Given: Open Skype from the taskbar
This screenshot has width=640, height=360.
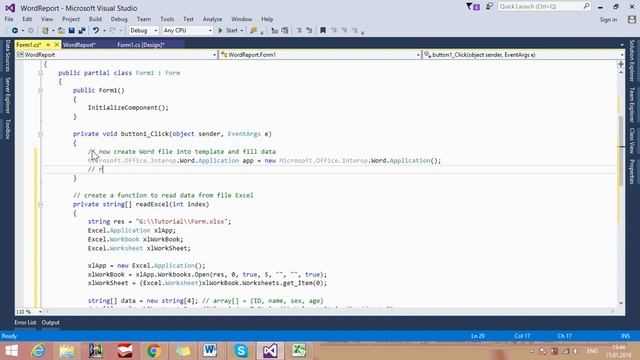Looking at the screenshot, I should (241, 351).
